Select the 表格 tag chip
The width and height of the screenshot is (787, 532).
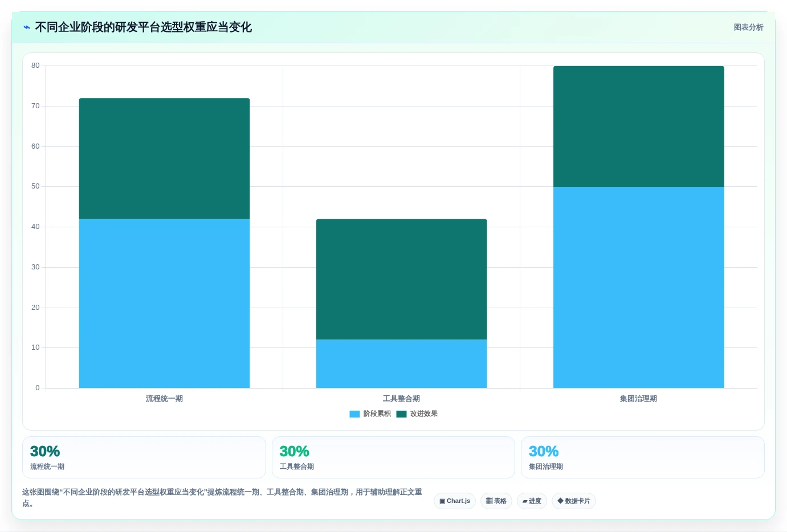coord(496,501)
